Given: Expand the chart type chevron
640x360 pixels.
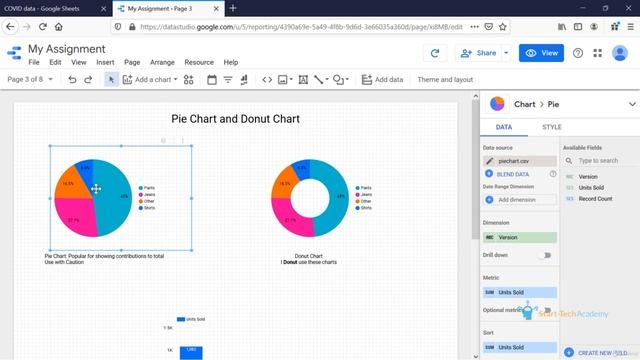Looking at the screenshot, I should 632,104.
